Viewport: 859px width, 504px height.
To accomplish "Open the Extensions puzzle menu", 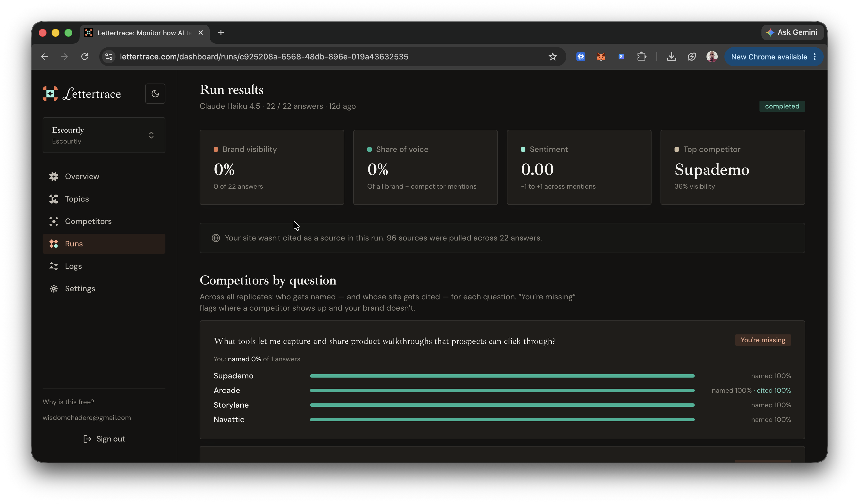I will coord(641,57).
